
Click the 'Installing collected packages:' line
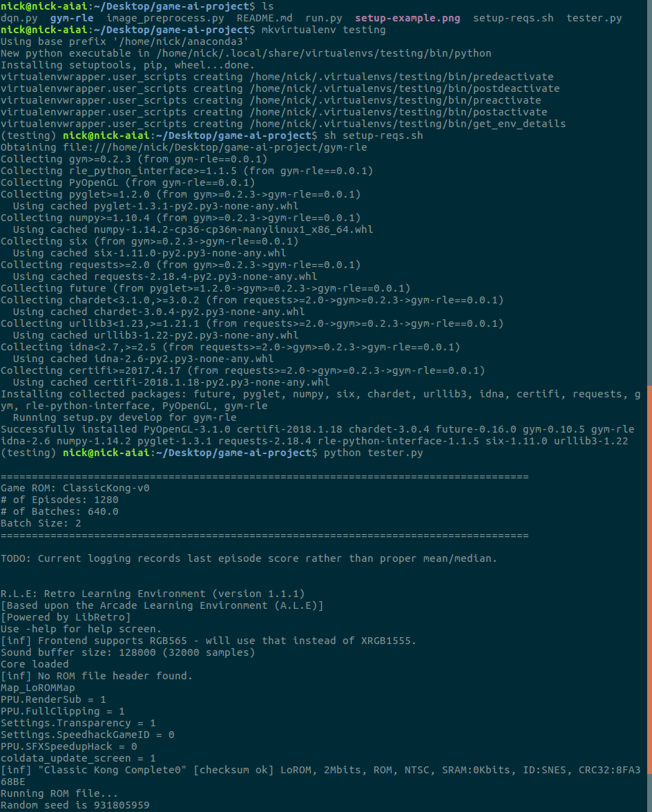pyautogui.click(x=321, y=400)
